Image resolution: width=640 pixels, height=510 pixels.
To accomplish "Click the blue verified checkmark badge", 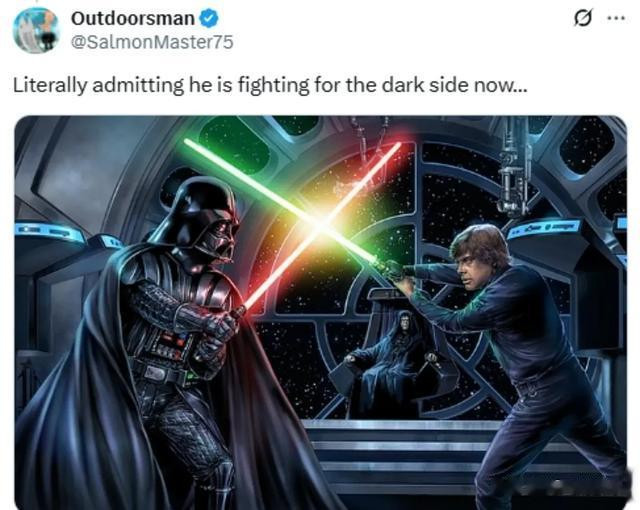I will pos(209,19).
